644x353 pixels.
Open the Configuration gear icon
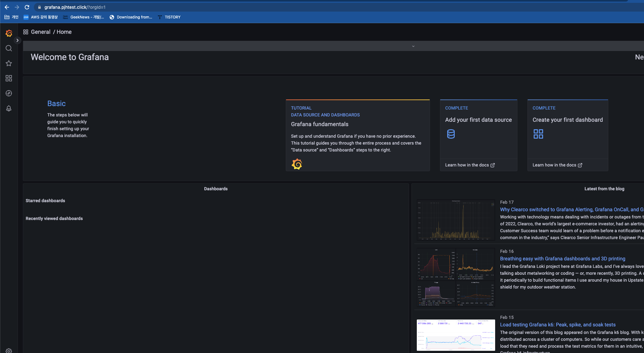click(x=9, y=351)
